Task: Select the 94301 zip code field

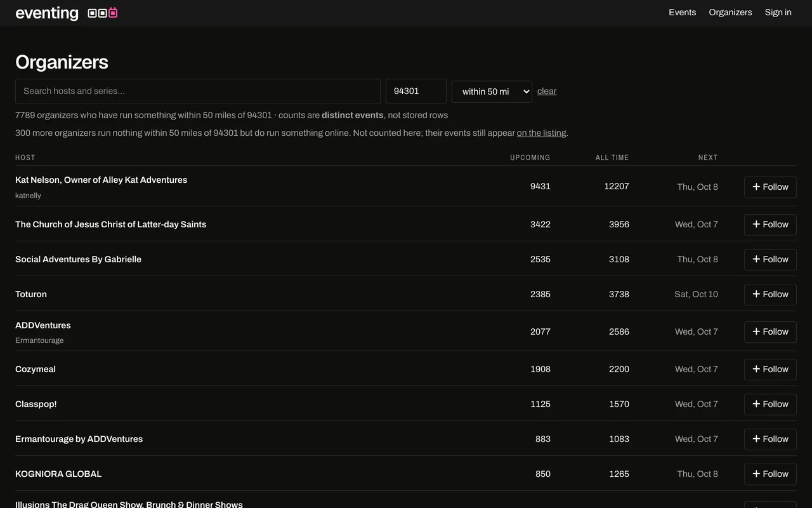Action: pyautogui.click(x=416, y=91)
